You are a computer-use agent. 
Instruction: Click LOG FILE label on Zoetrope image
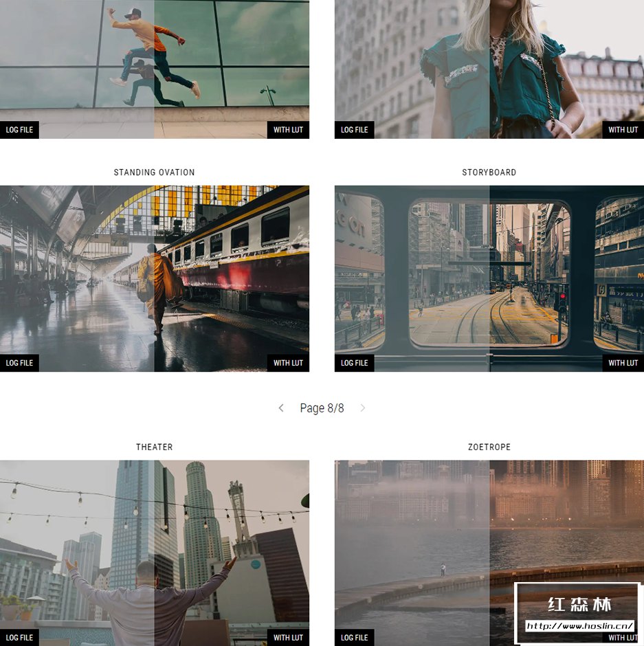[x=355, y=637]
